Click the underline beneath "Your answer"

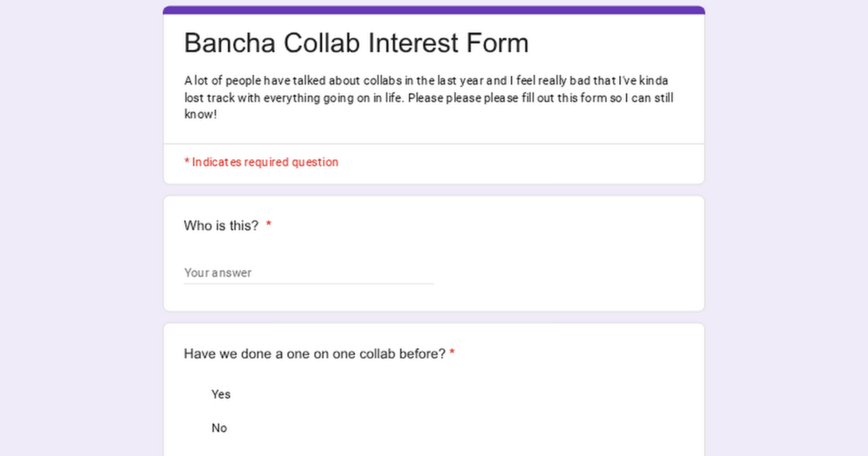coord(308,284)
